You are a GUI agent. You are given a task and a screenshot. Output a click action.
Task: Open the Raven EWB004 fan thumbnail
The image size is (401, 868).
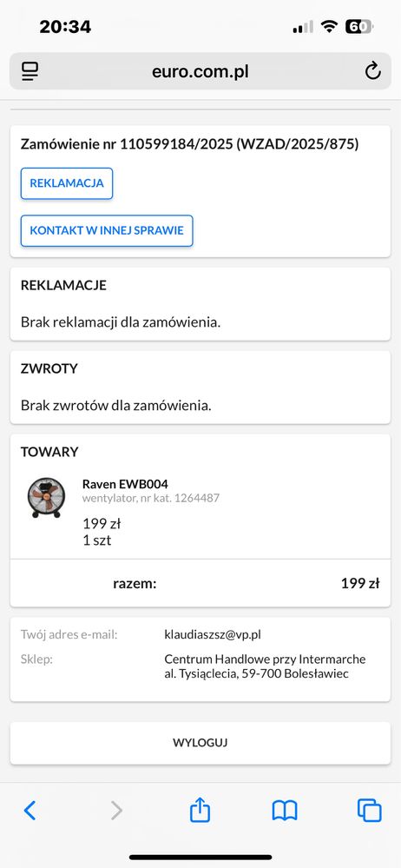tap(46, 498)
